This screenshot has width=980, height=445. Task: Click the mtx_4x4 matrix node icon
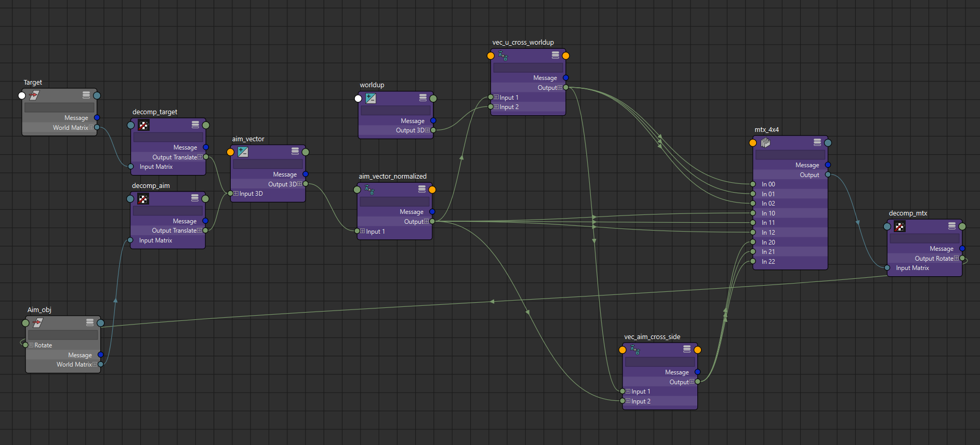coord(765,143)
